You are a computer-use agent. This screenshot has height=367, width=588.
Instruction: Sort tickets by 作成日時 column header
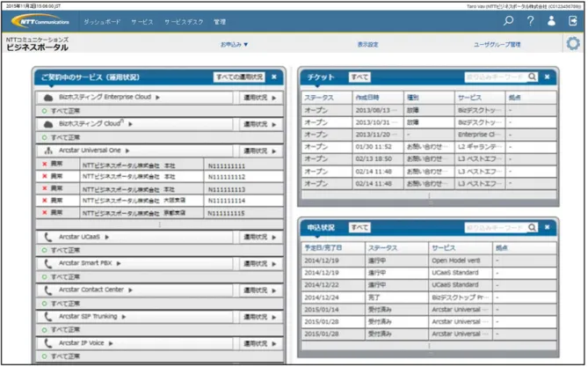click(378, 98)
